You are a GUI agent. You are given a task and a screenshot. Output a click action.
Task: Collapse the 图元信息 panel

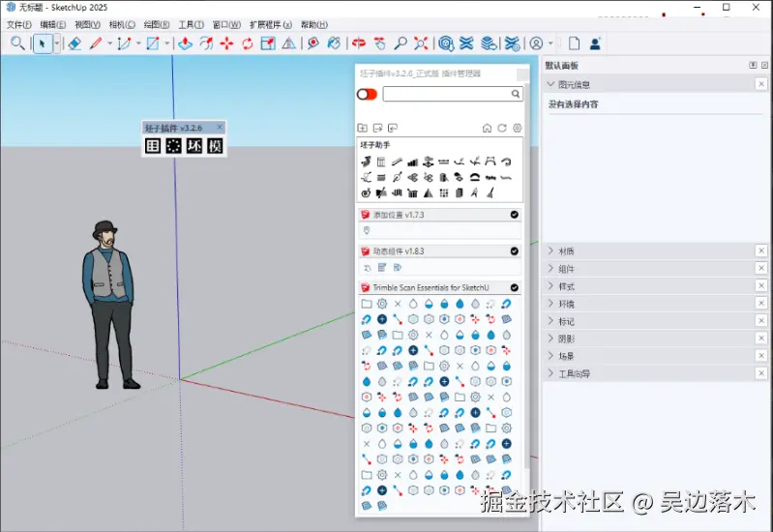click(550, 84)
